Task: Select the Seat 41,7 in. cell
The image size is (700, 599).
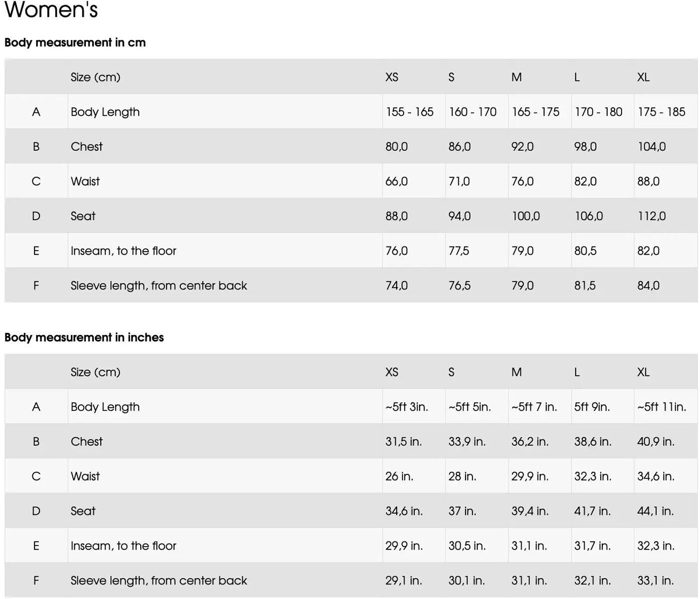Action: 592,511
